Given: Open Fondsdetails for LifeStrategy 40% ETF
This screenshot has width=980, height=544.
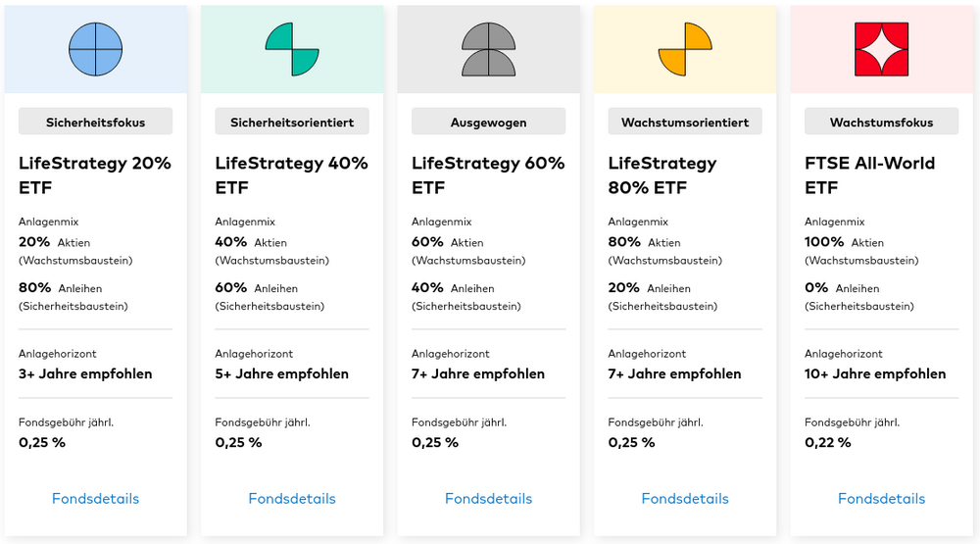Looking at the screenshot, I should (292, 499).
